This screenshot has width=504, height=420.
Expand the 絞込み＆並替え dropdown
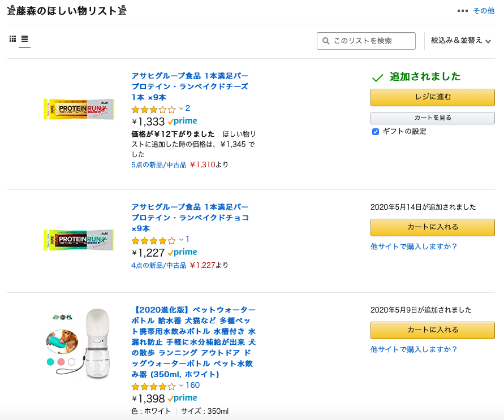(x=460, y=41)
